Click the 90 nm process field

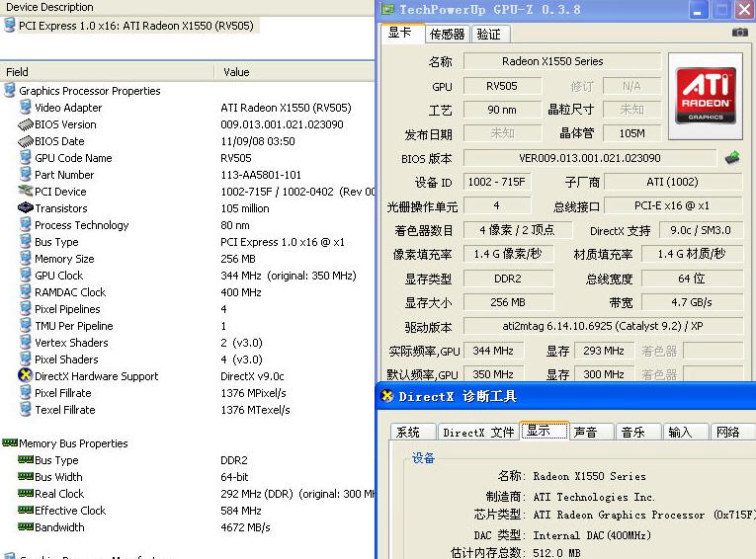coord(502,110)
